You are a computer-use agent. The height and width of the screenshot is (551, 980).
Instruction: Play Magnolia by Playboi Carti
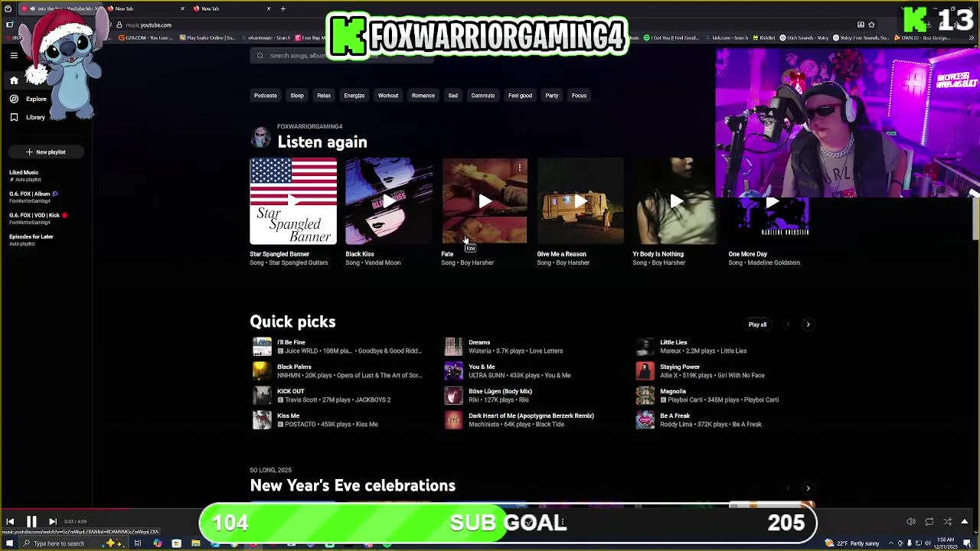(x=645, y=396)
